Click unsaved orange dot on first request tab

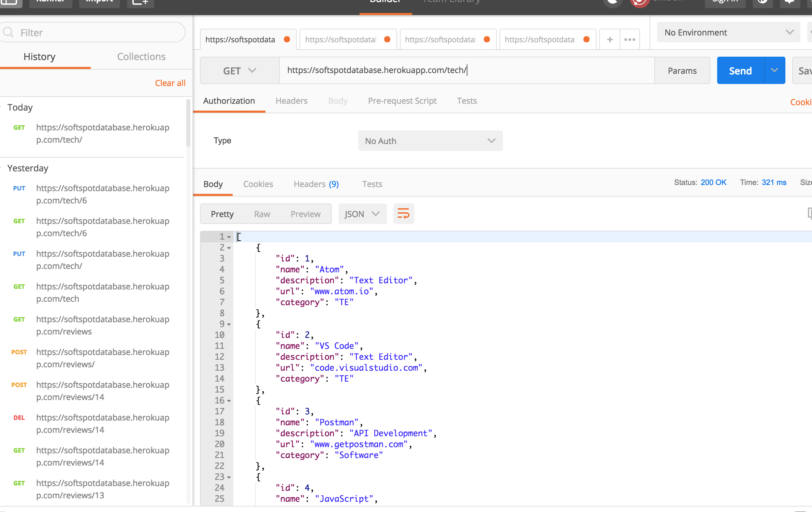click(x=287, y=39)
